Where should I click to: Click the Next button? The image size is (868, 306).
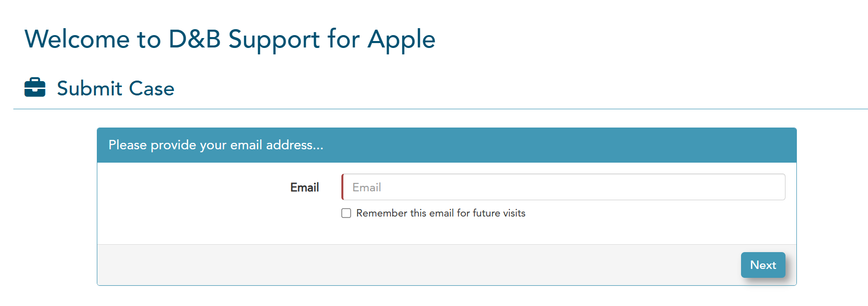point(763,265)
